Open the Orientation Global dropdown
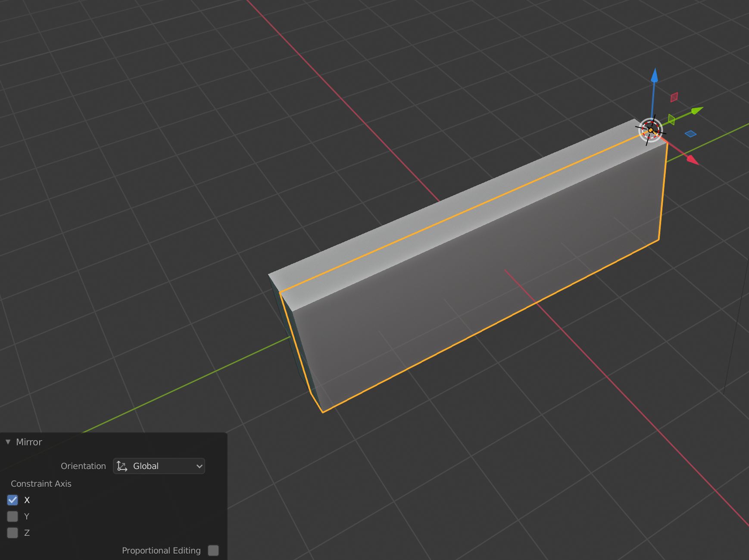Viewport: 749px width, 560px height. coord(159,466)
